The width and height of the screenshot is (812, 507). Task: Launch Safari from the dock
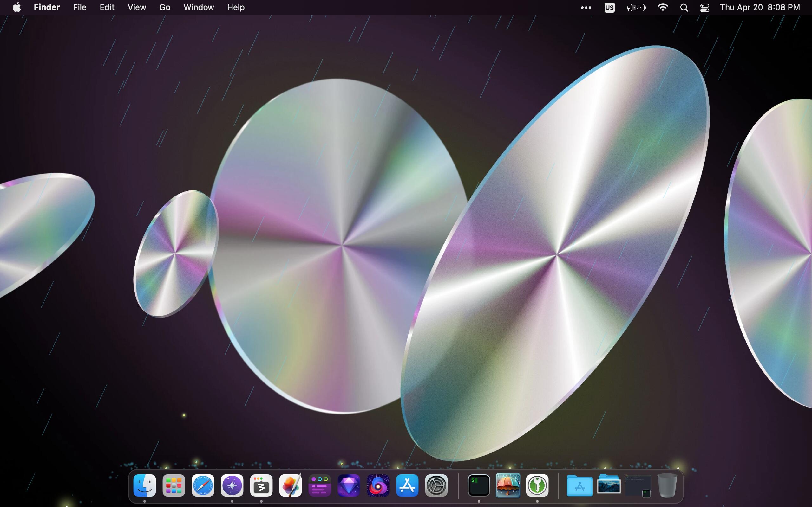[x=203, y=485]
